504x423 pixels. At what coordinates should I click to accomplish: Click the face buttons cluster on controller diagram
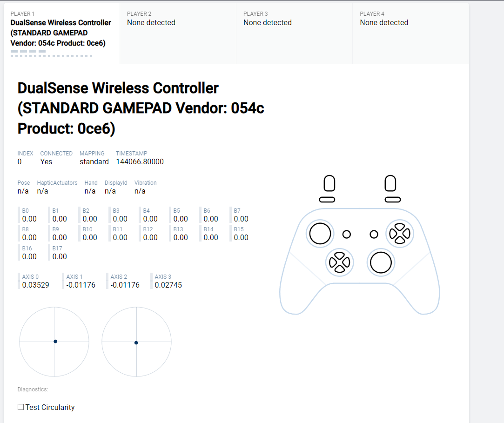pos(400,234)
